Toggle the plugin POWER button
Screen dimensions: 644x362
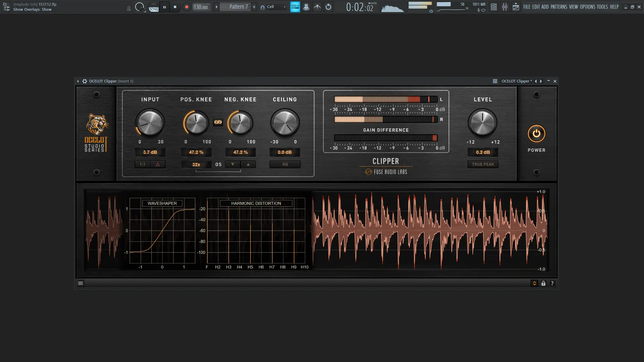(x=536, y=134)
